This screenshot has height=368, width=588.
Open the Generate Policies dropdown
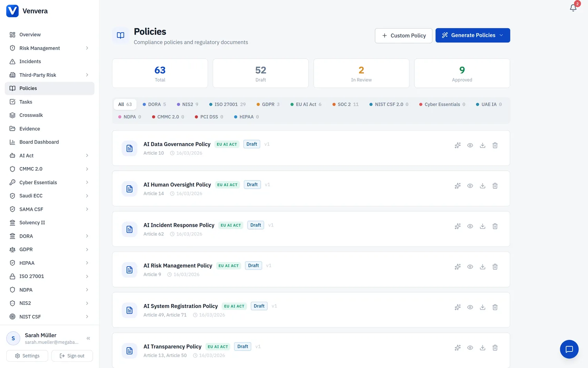click(x=473, y=35)
